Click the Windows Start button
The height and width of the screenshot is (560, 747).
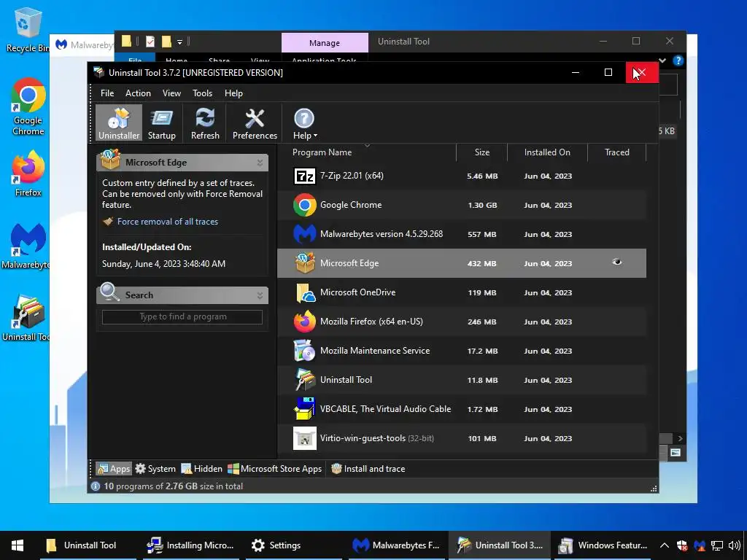(x=18, y=545)
